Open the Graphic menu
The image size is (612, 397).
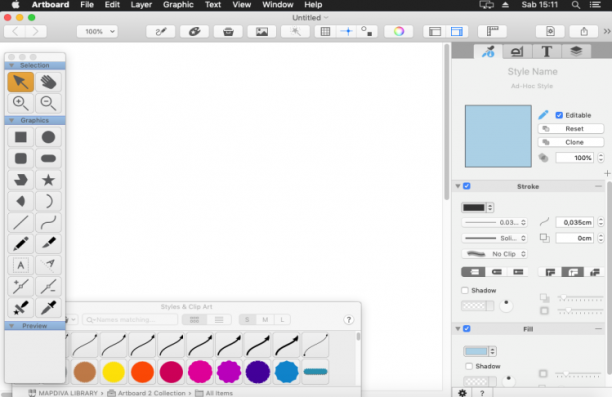click(x=178, y=5)
